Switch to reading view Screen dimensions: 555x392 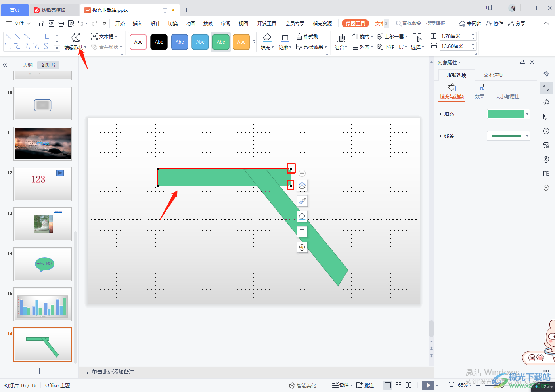click(x=409, y=385)
